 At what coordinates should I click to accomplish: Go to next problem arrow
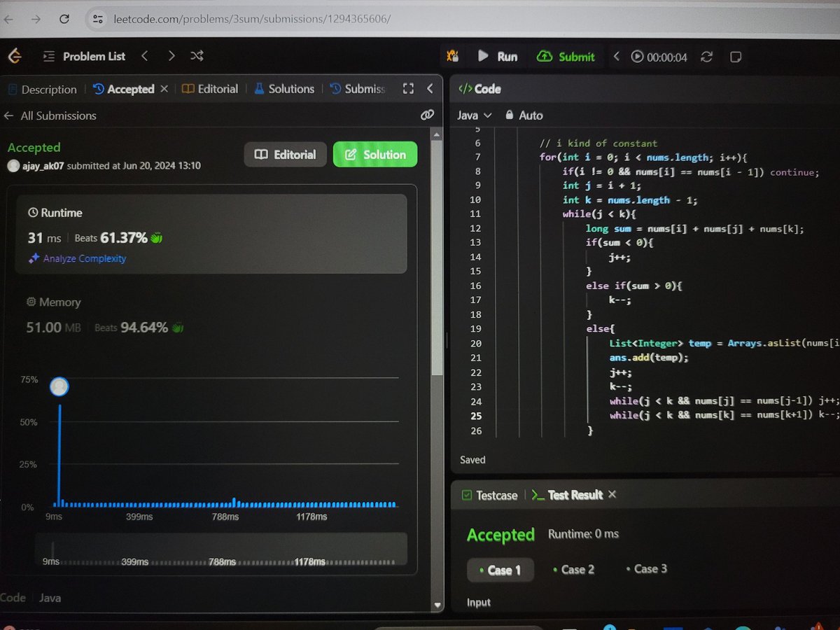(171, 56)
